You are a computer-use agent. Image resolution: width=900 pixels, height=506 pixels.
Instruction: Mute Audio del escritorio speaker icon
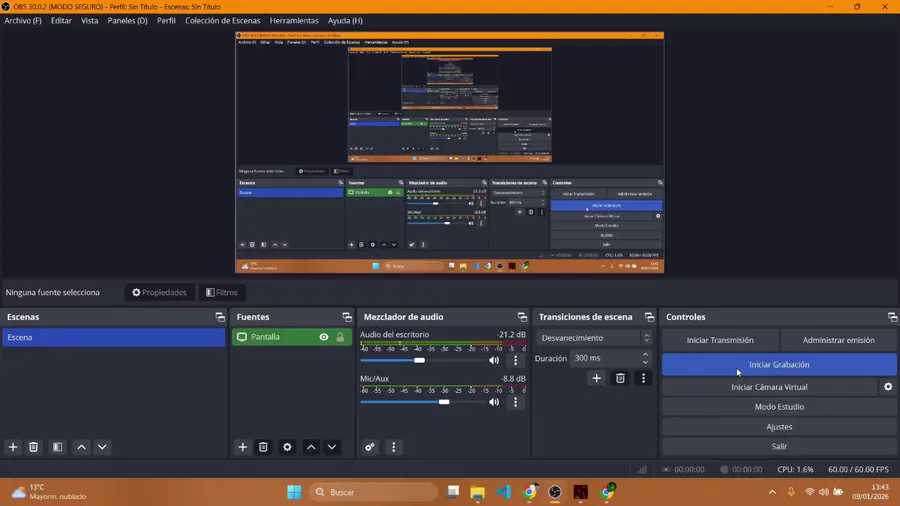[x=494, y=360]
